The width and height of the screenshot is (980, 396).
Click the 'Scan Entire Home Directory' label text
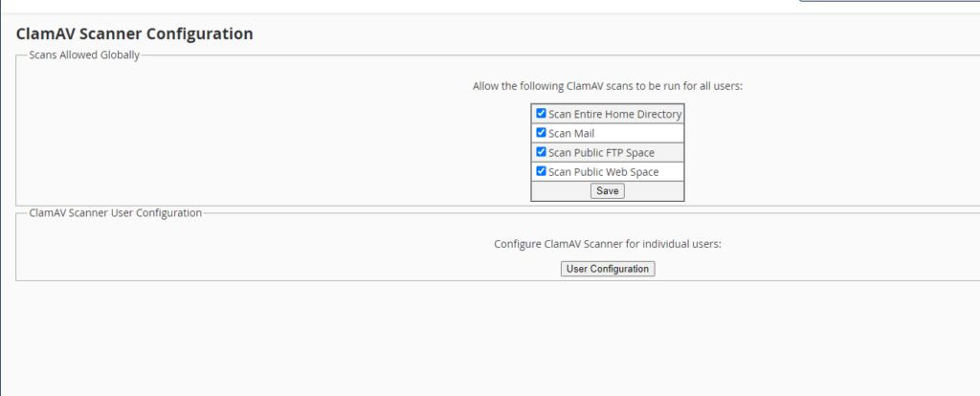click(614, 115)
